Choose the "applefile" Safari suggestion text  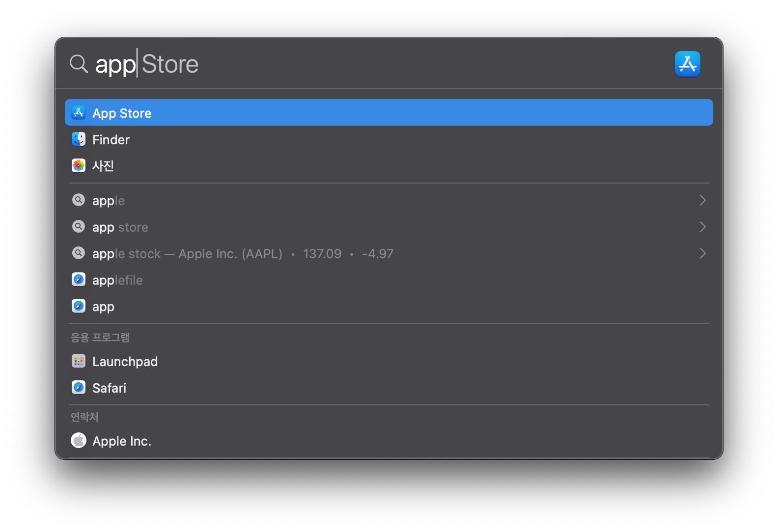click(117, 280)
